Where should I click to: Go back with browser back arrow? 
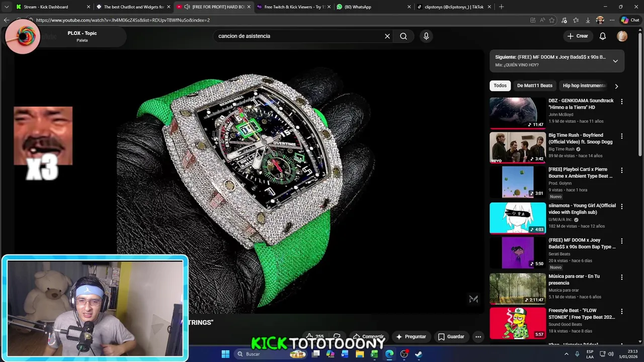click(x=6, y=20)
